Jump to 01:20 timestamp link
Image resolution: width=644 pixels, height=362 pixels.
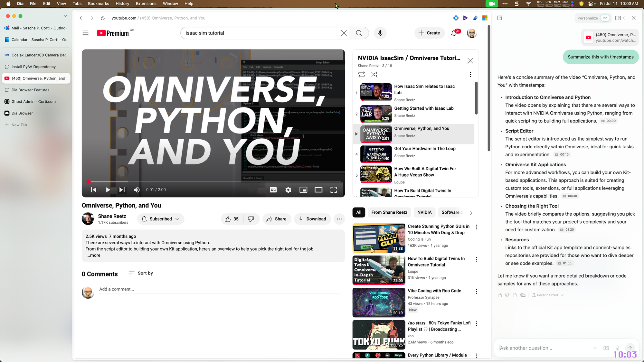pyautogui.click(x=567, y=230)
